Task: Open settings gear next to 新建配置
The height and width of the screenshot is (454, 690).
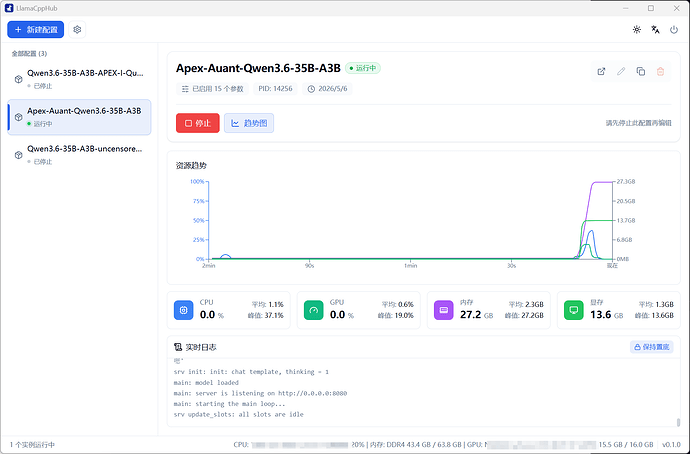Action: coord(77,29)
